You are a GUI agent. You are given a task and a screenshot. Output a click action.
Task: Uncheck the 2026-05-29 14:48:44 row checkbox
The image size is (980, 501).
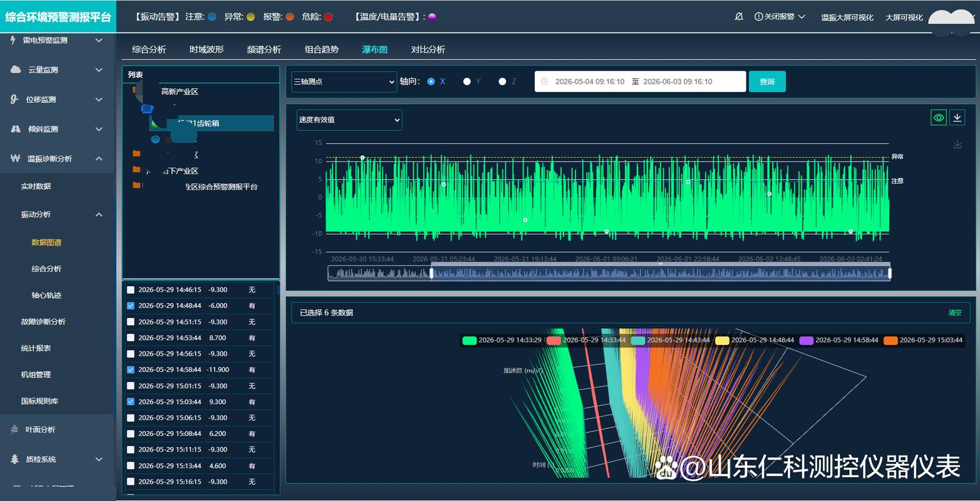point(130,306)
